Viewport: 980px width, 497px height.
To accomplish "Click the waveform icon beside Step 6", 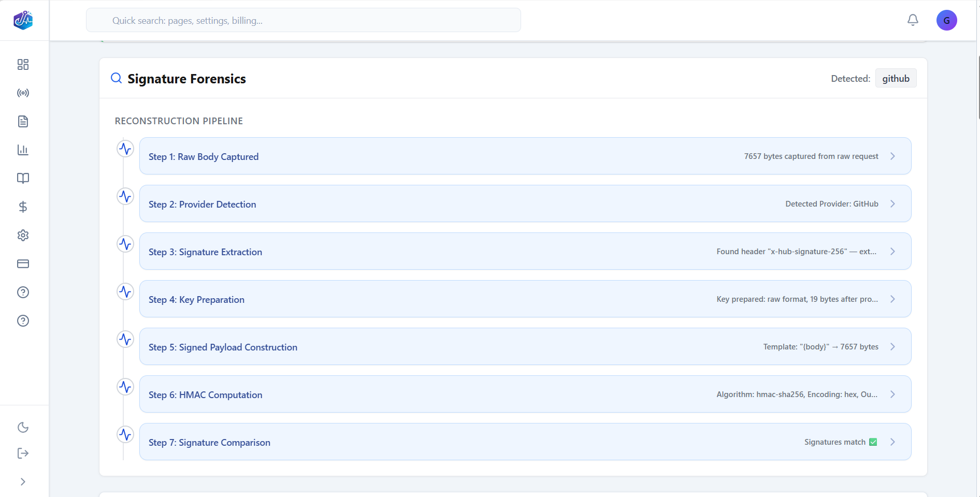I will tap(125, 387).
